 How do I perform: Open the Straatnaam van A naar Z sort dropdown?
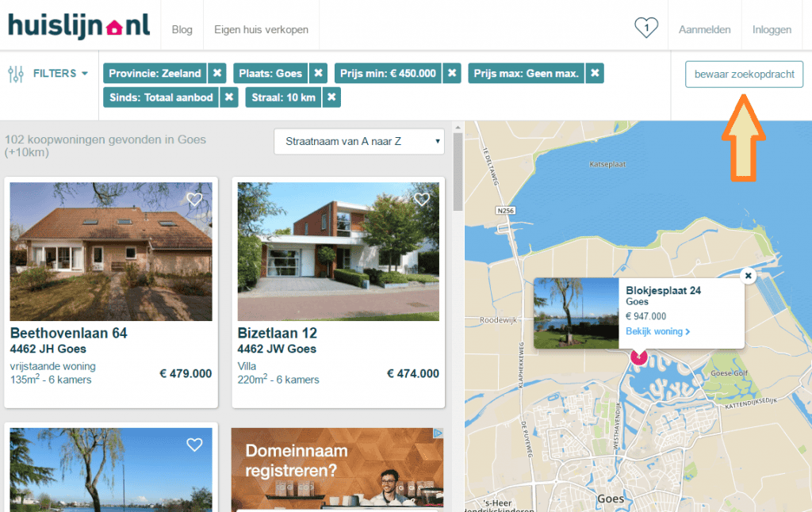359,141
